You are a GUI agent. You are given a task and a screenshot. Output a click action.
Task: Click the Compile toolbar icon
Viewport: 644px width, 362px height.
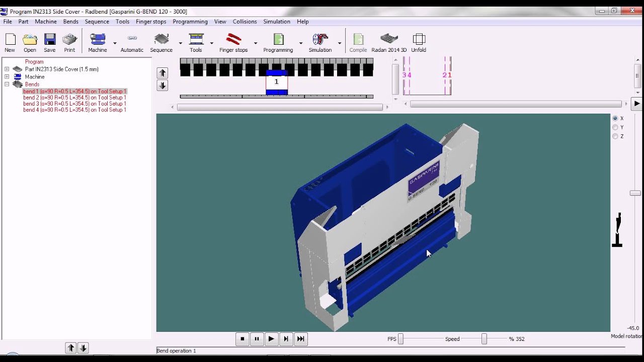coord(358,40)
